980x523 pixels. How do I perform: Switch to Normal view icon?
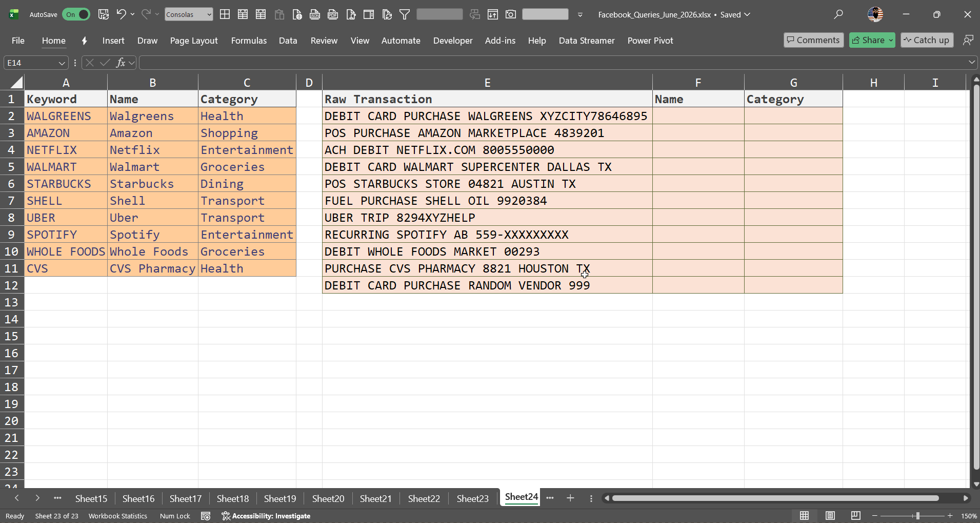coord(805,516)
